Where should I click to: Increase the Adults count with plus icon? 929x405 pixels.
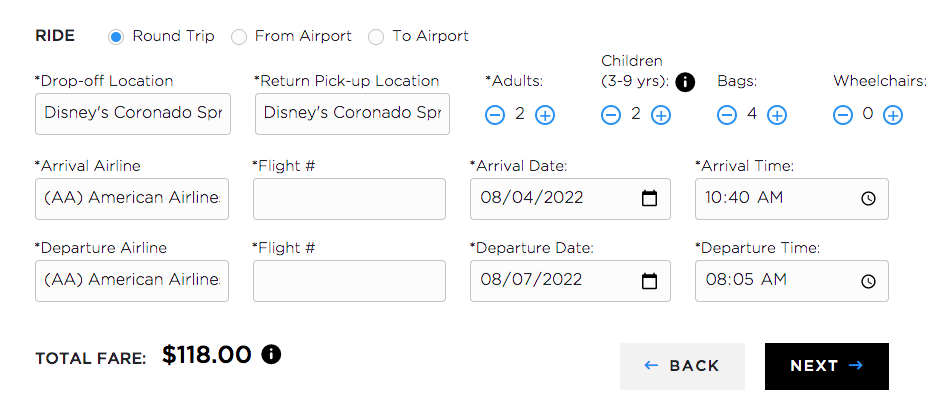[545, 115]
